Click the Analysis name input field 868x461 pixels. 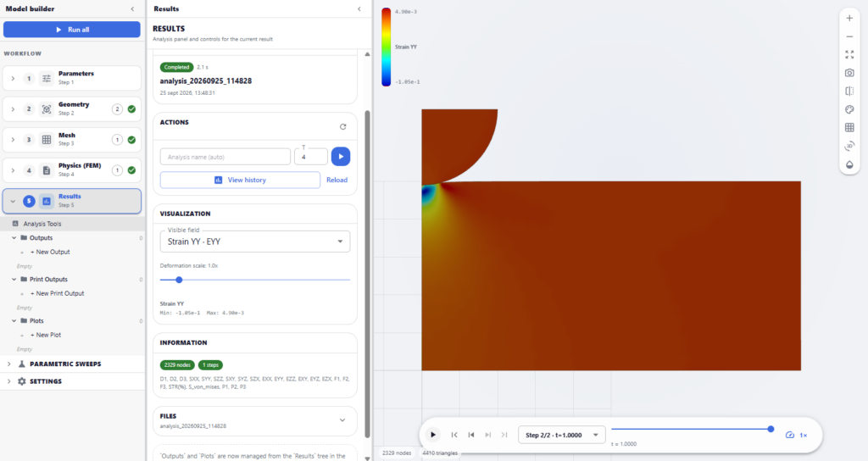coord(225,157)
